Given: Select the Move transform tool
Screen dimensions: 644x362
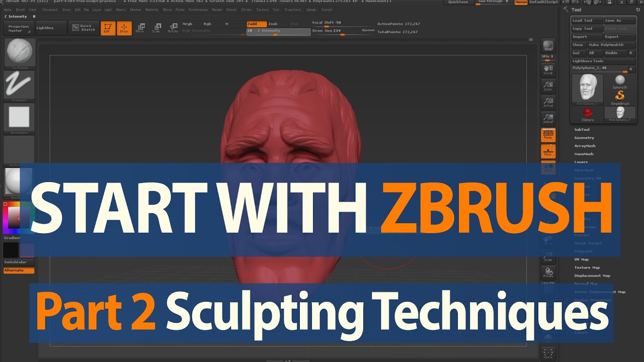Looking at the screenshot, I should [x=140, y=28].
